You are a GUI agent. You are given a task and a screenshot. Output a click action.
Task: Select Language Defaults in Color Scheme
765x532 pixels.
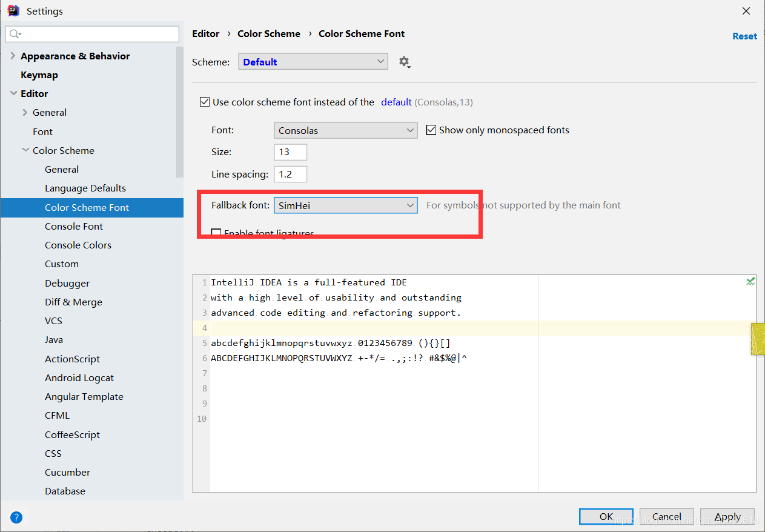pos(85,188)
